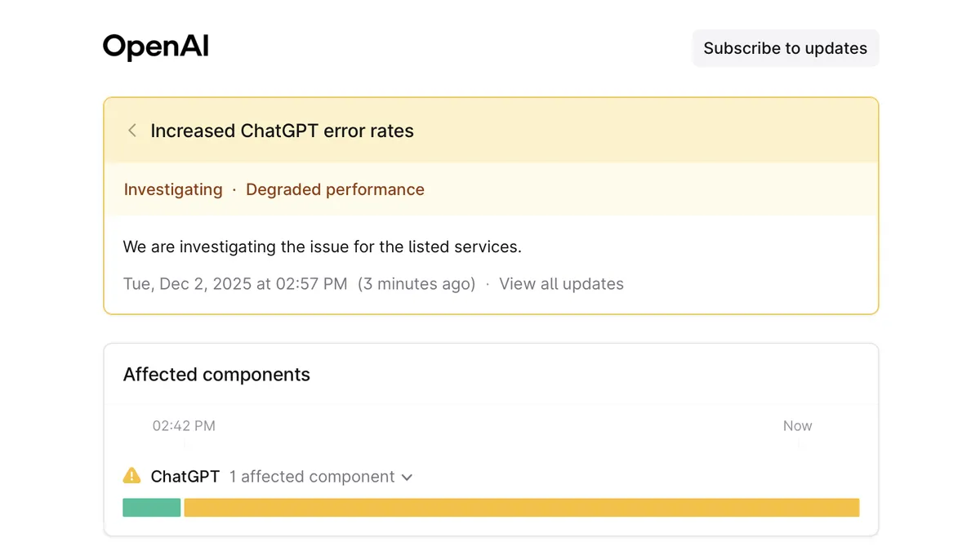980x551 pixels.
Task: Click the Subscribe to updates button
Action: (785, 47)
